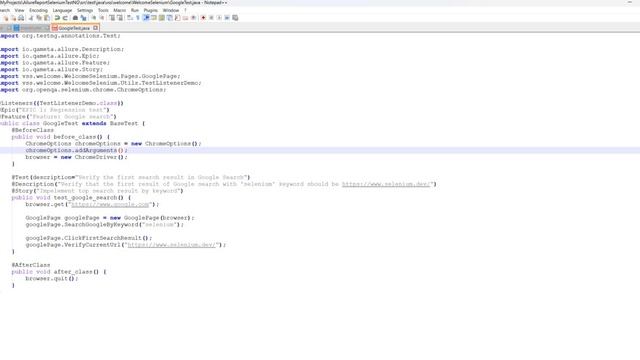The image size is (640, 360).
Task: Open the Language menu
Action: point(62,10)
